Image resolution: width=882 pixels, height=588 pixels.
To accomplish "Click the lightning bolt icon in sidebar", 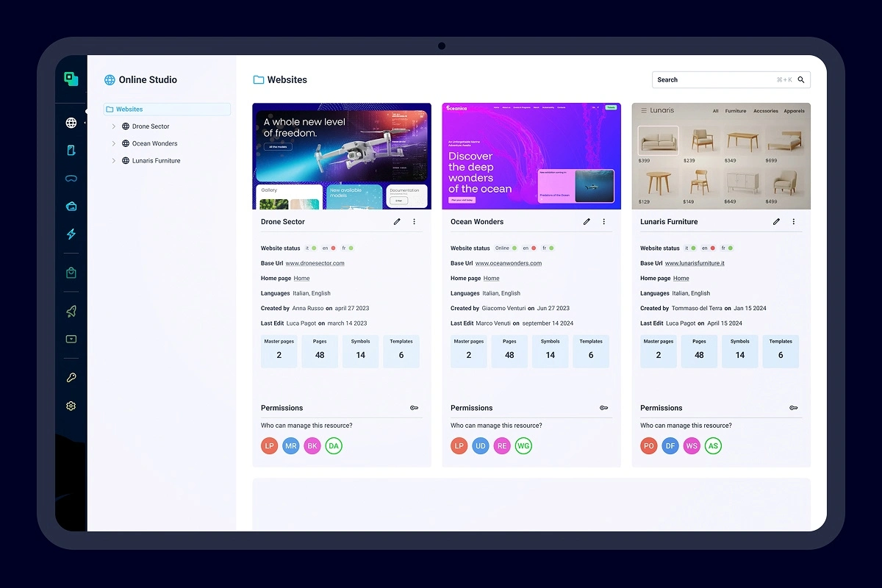I will [x=71, y=234].
